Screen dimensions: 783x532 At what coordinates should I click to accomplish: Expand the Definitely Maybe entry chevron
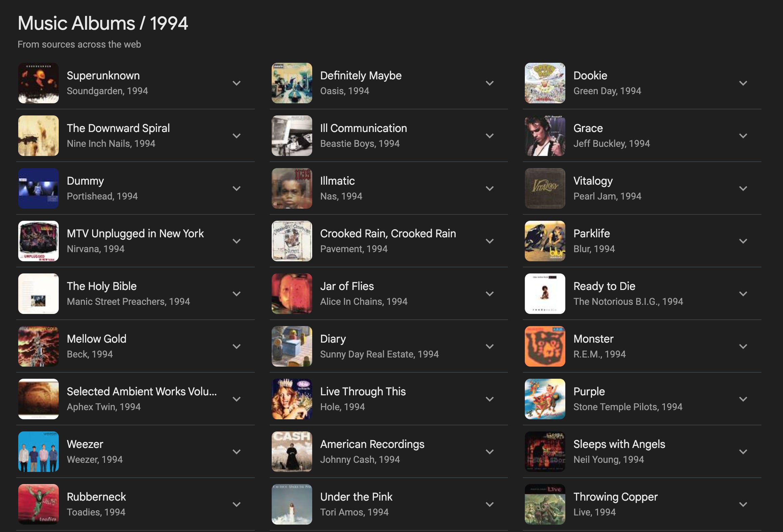point(490,83)
